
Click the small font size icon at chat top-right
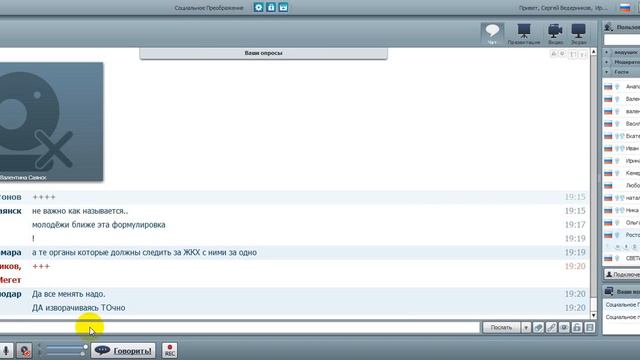(553, 54)
